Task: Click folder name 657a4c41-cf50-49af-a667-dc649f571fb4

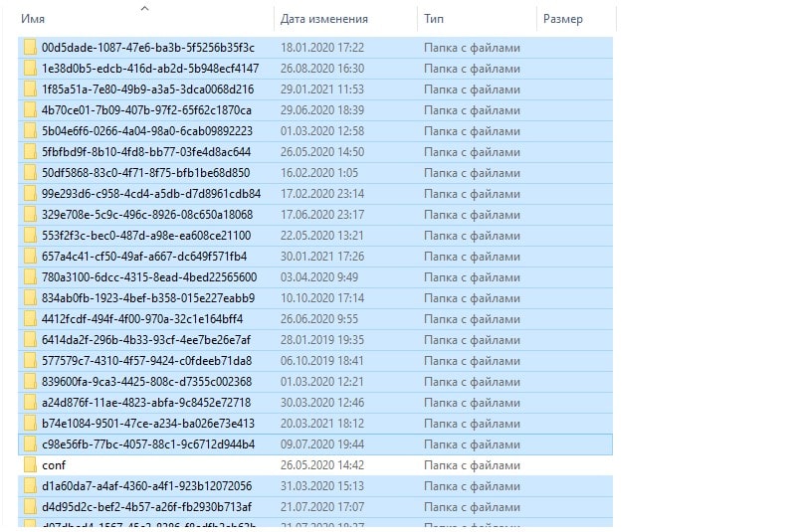Action: coord(144,257)
